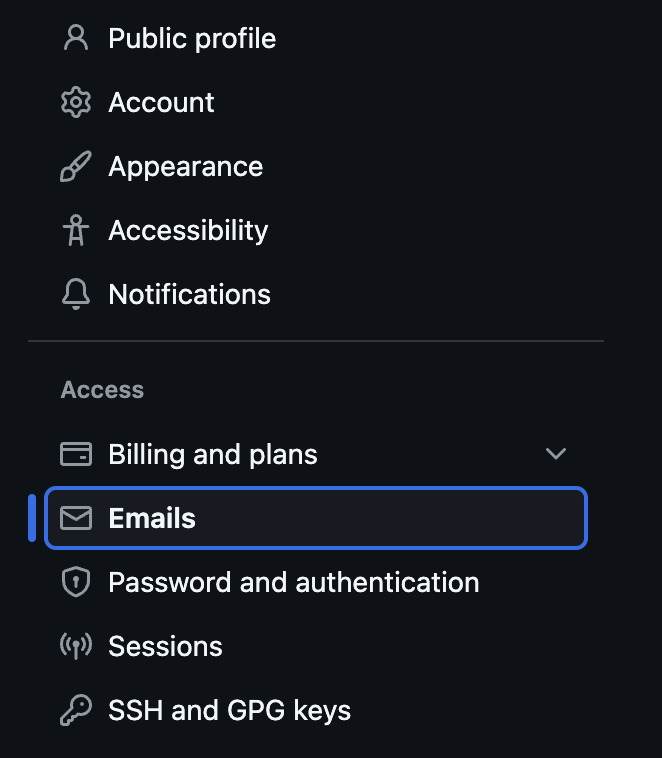Screen dimensions: 662x758
Task: Click the Public profile person icon
Action: point(76,39)
